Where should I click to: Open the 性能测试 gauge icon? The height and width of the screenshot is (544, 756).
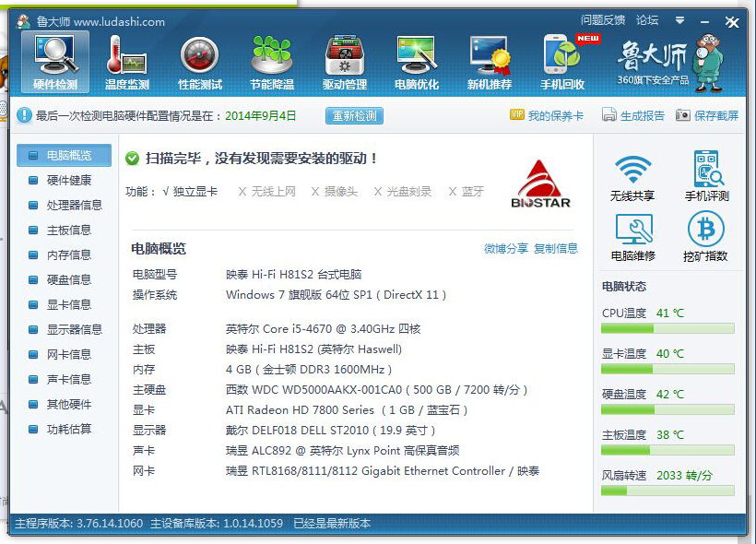click(200, 55)
